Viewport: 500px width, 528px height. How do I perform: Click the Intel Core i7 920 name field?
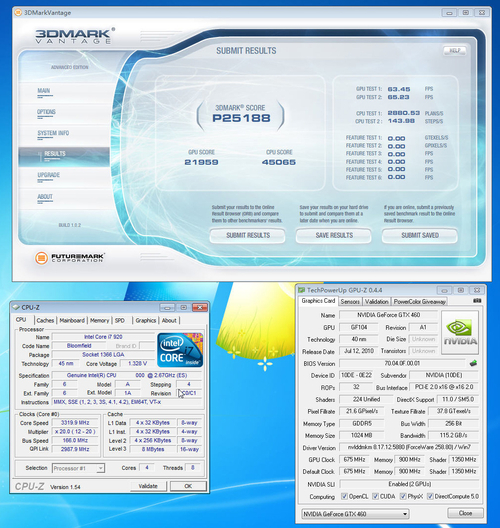103,337
